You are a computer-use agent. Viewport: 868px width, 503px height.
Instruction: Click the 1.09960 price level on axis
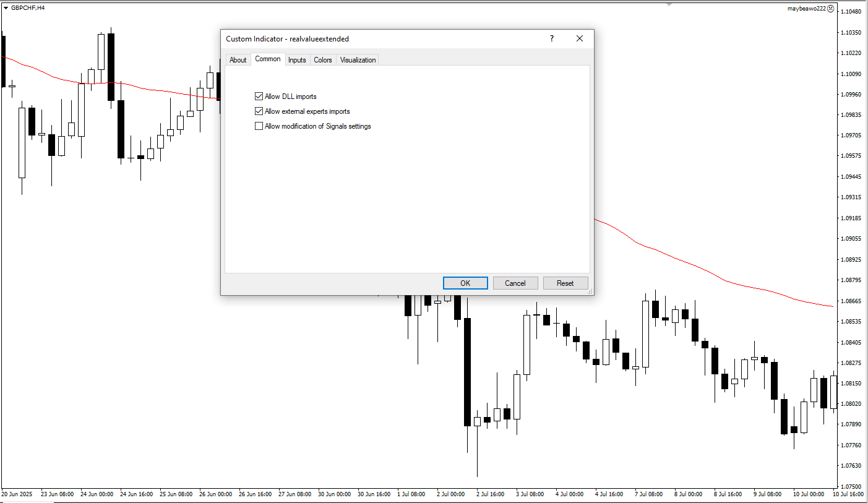[852, 95]
